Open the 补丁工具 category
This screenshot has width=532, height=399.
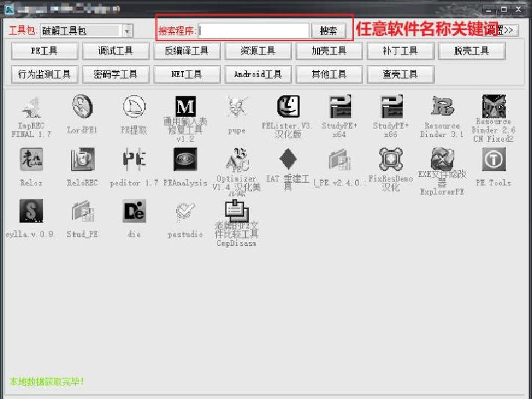coord(400,51)
